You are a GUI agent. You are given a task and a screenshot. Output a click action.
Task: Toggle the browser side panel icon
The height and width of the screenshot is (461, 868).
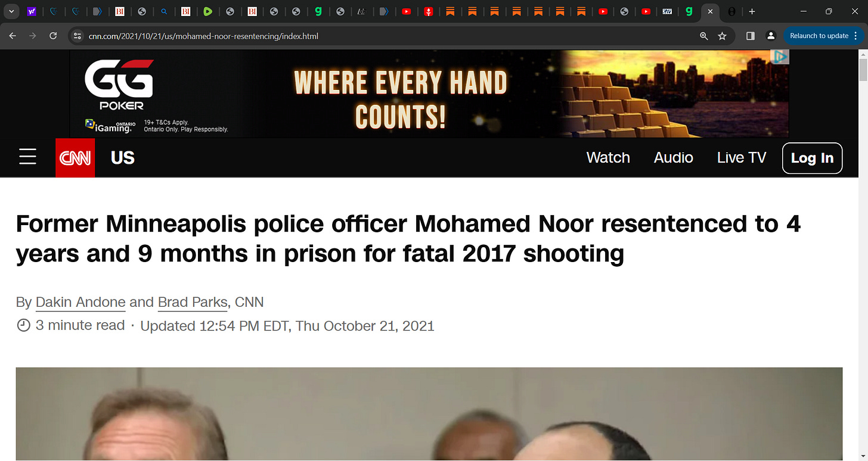click(x=751, y=36)
